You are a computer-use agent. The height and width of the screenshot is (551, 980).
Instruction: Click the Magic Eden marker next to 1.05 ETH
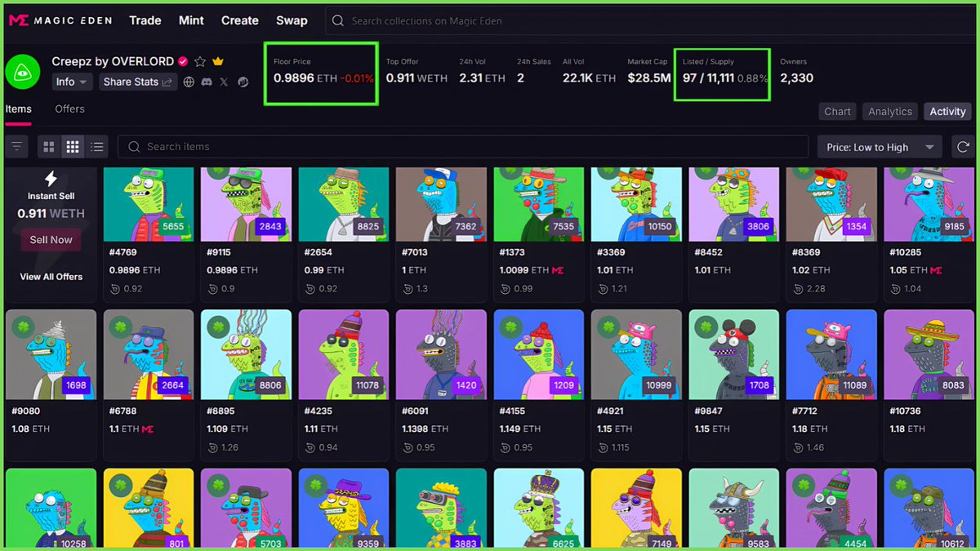click(936, 270)
